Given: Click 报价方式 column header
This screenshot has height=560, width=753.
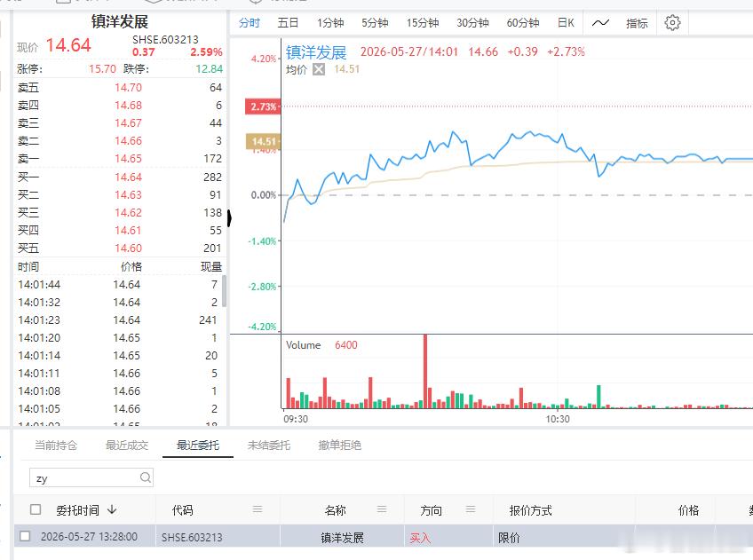Looking at the screenshot, I should (531, 510).
